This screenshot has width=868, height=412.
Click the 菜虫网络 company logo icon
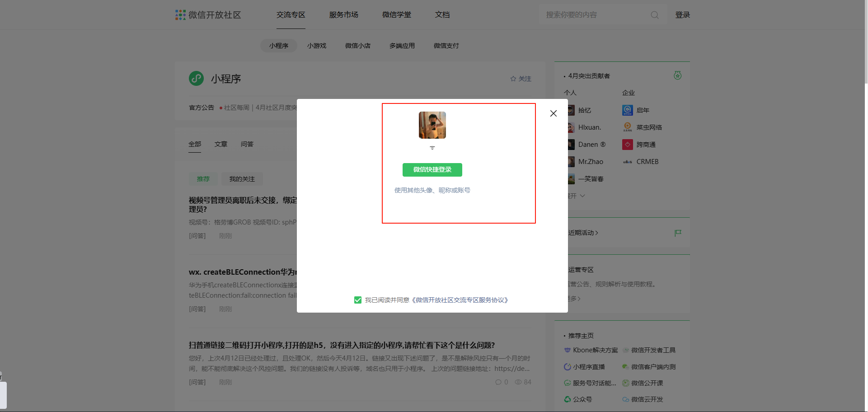(x=628, y=127)
